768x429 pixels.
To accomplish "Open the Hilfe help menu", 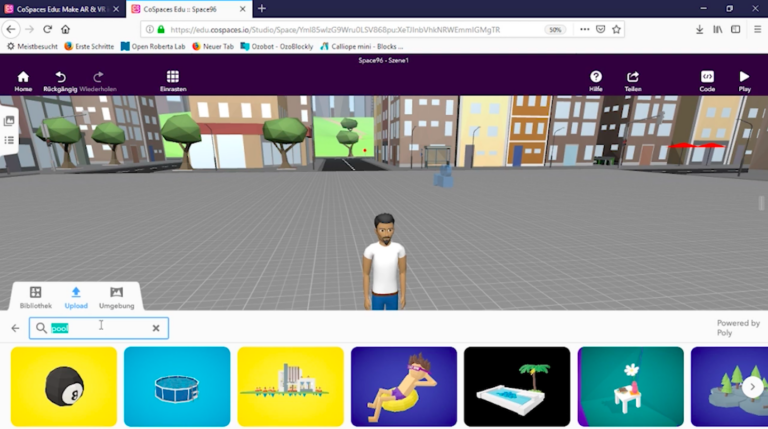I will pyautogui.click(x=596, y=81).
